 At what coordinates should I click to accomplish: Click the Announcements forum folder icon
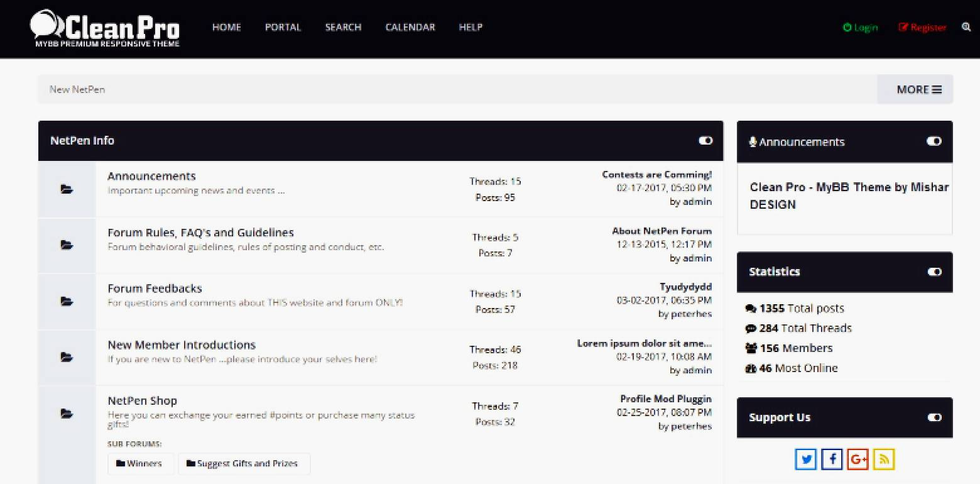67,189
